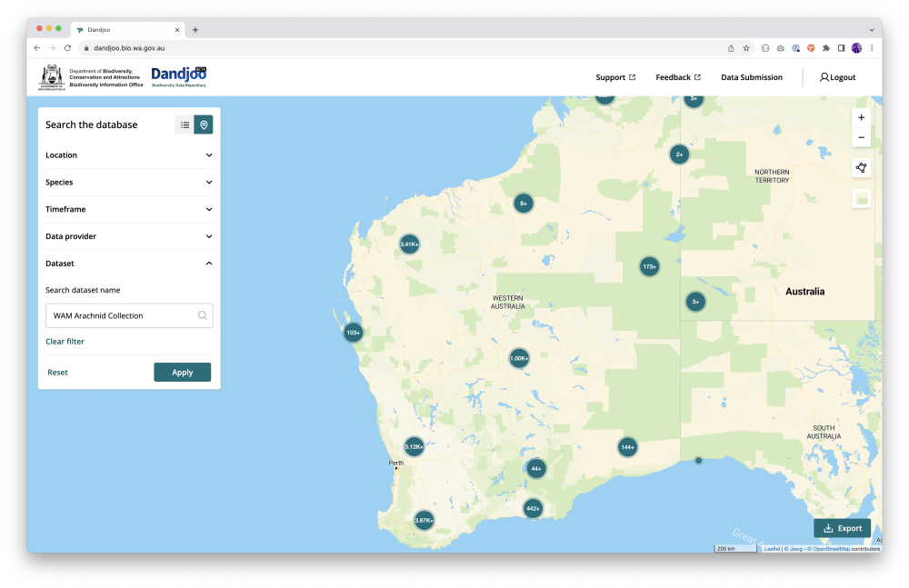Open the 144+ cluster marker
Viewport: 909px width, 588px height.
[x=627, y=447]
